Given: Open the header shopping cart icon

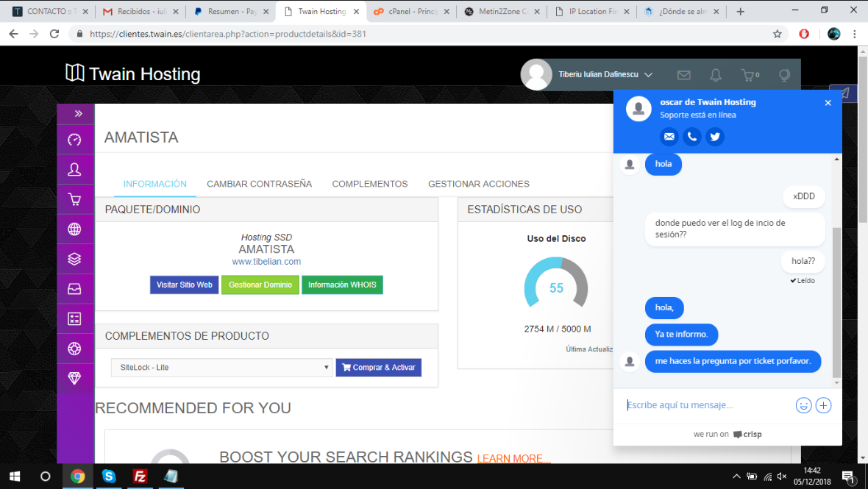Looking at the screenshot, I should [748, 75].
